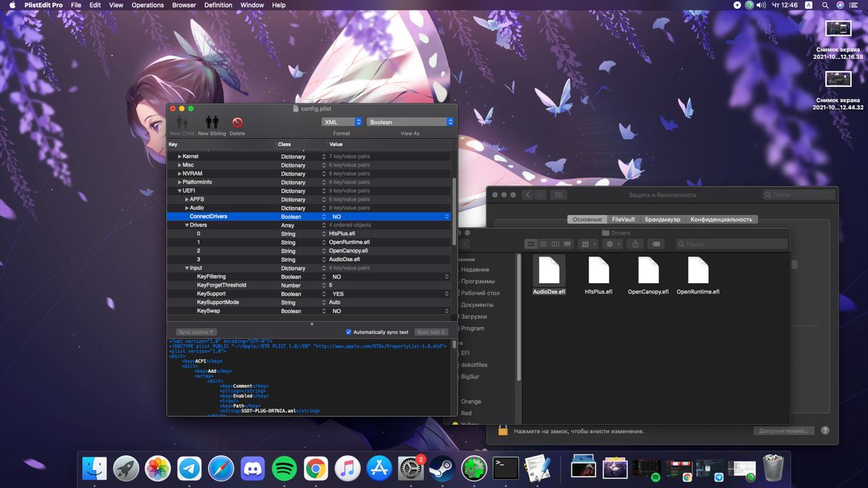Click the help question mark in Security window
Screen dimensions: 868x488
[825, 430]
